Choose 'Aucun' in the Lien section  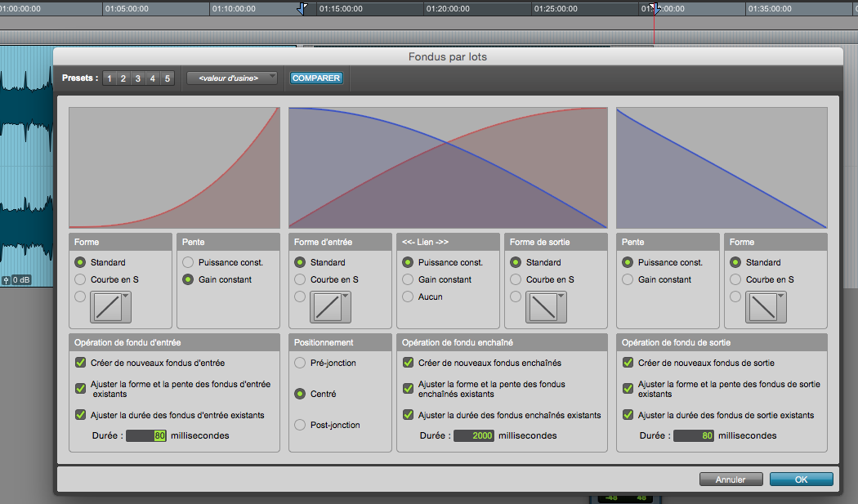pos(408,297)
